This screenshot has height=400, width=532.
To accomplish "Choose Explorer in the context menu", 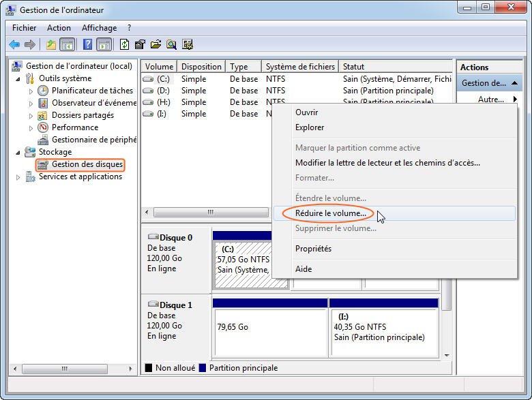I will click(394, 127).
